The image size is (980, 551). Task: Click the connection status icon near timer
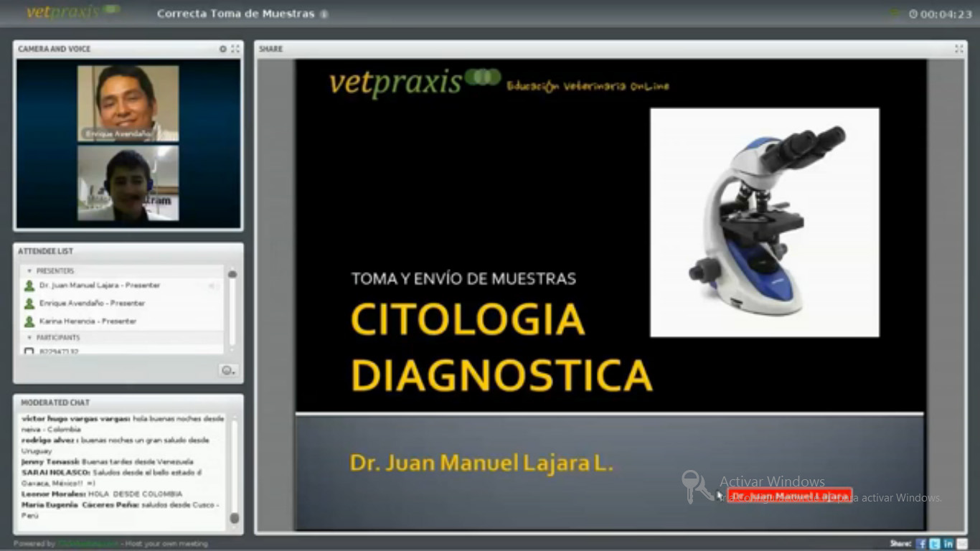[x=895, y=14]
